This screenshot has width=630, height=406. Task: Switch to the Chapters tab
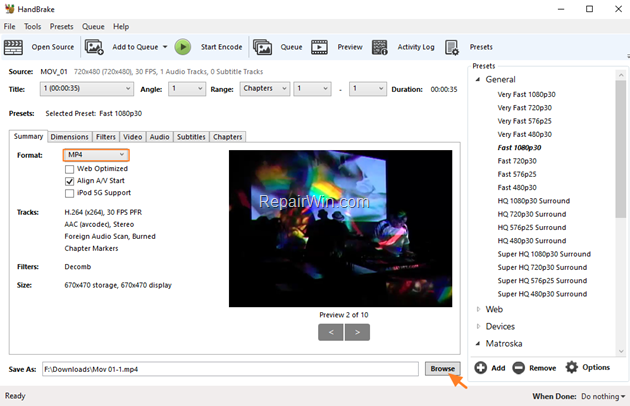point(228,137)
